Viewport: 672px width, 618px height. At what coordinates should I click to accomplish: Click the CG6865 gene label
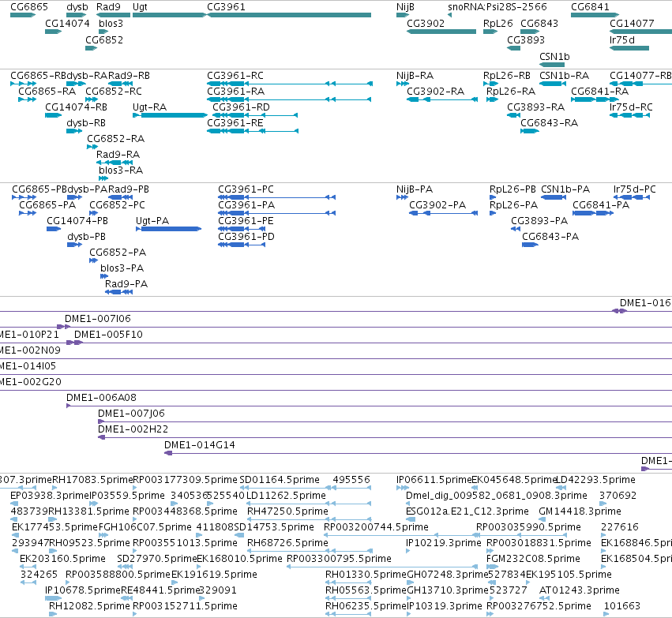29,7
